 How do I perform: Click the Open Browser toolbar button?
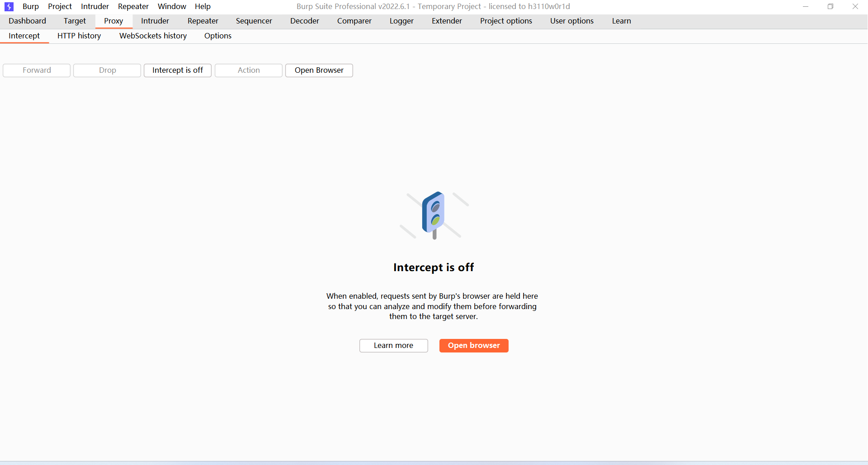[x=319, y=70]
